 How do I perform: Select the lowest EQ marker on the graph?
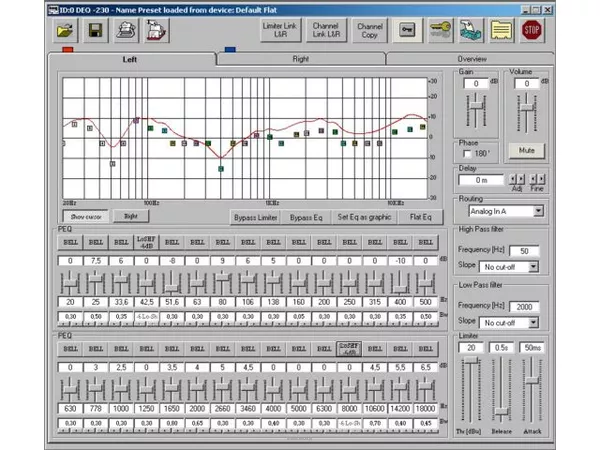(221, 169)
